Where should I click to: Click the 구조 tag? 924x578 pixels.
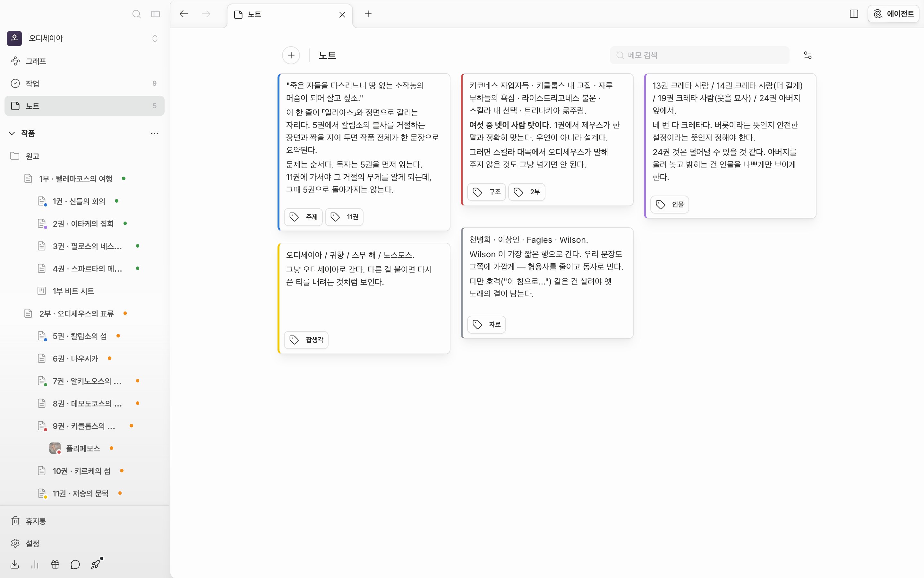(486, 192)
